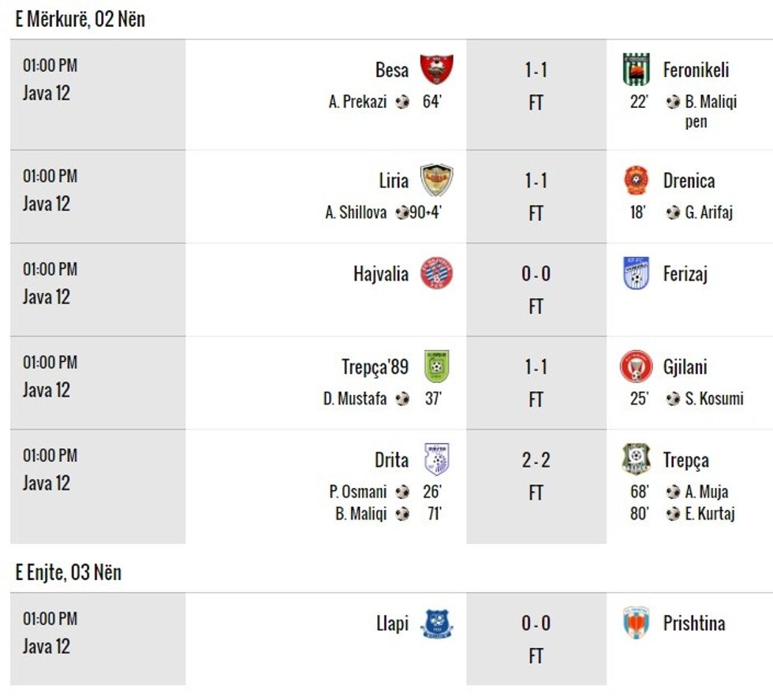Screen dimensions: 773x700
Task: Open the Drita vs Trepça 2-2 score
Action: coord(536,460)
